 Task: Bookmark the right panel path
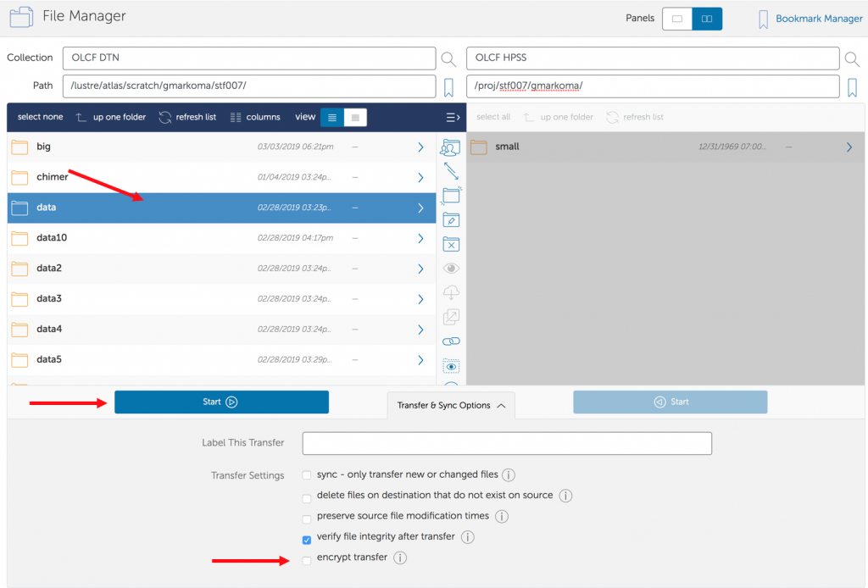coord(852,86)
